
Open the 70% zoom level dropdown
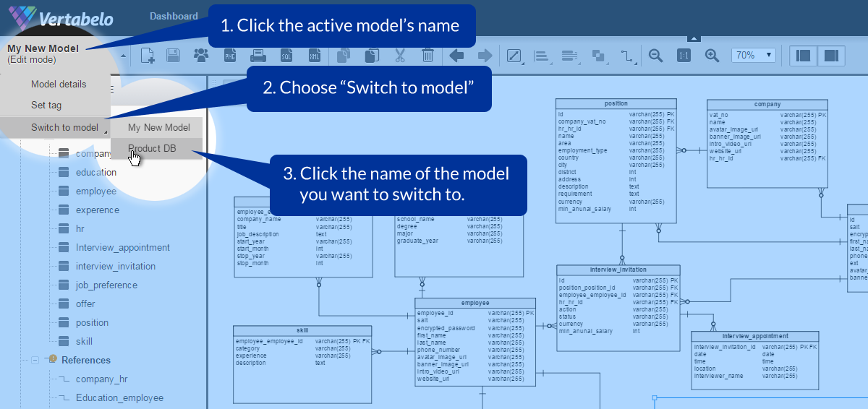click(x=754, y=56)
